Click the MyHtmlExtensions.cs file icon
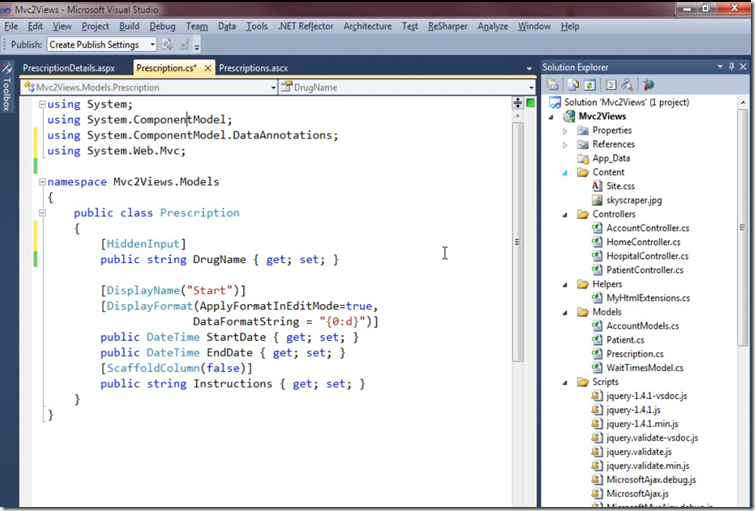 (597, 298)
